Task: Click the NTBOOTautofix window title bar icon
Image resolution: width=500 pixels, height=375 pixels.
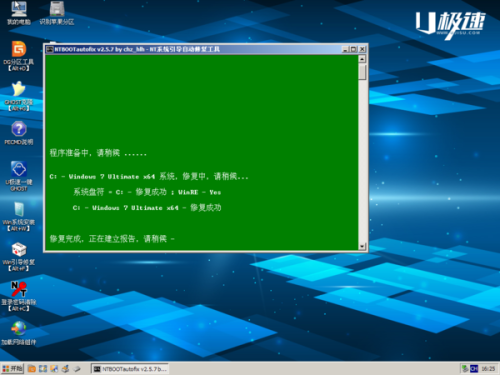Action: pyautogui.click(x=50, y=49)
